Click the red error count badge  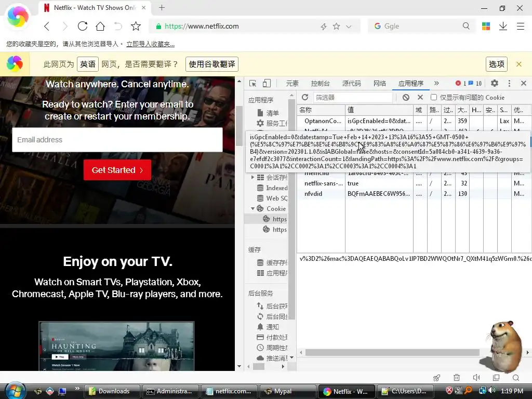coord(460,84)
